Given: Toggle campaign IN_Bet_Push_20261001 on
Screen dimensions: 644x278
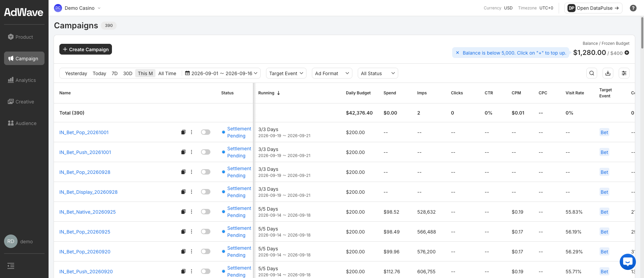Looking at the screenshot, I should pos(206,152).
